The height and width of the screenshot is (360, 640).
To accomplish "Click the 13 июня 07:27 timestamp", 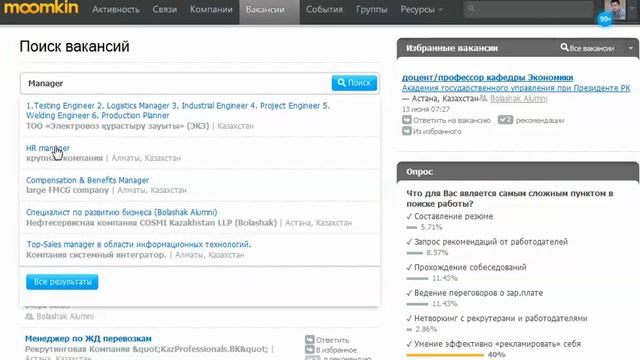I will [x=426, y=109].
